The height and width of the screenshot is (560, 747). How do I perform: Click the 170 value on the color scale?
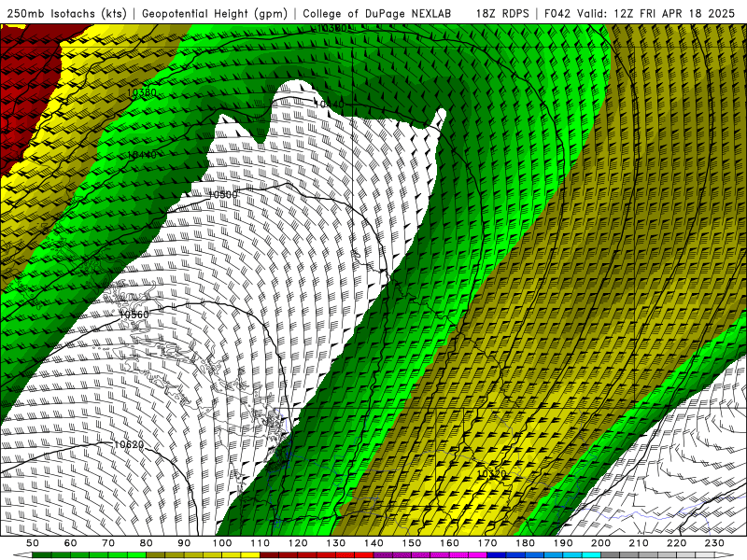(487, 543)
